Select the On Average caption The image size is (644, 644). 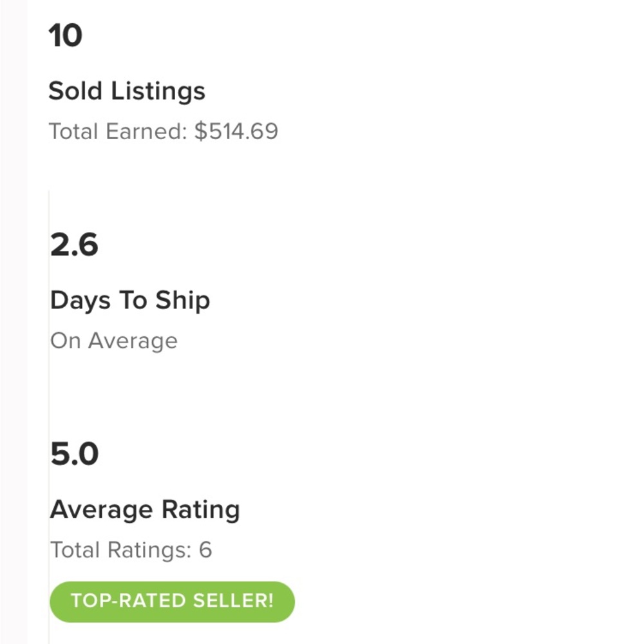[114, 341]
